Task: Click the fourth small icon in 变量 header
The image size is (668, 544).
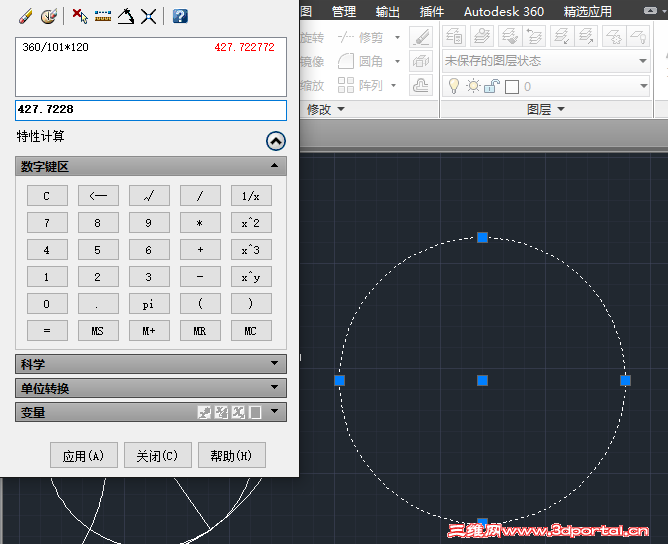Action: [255, 412]
